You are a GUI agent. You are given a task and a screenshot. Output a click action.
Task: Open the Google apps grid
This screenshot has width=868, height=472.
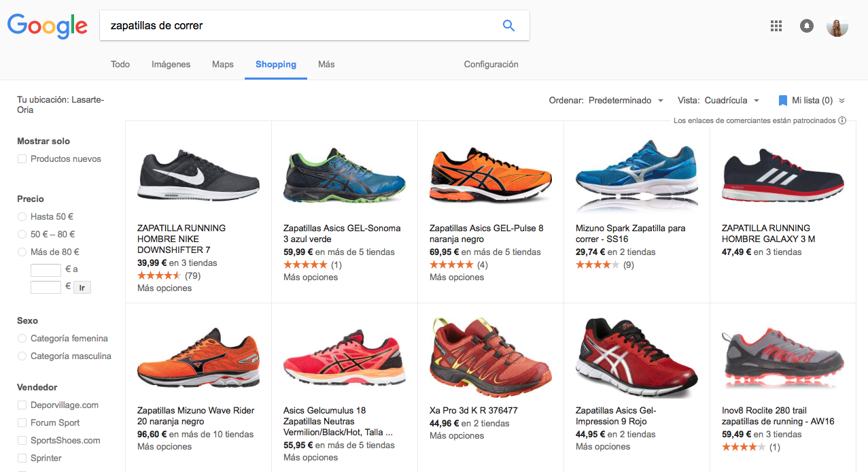[776, 26]
